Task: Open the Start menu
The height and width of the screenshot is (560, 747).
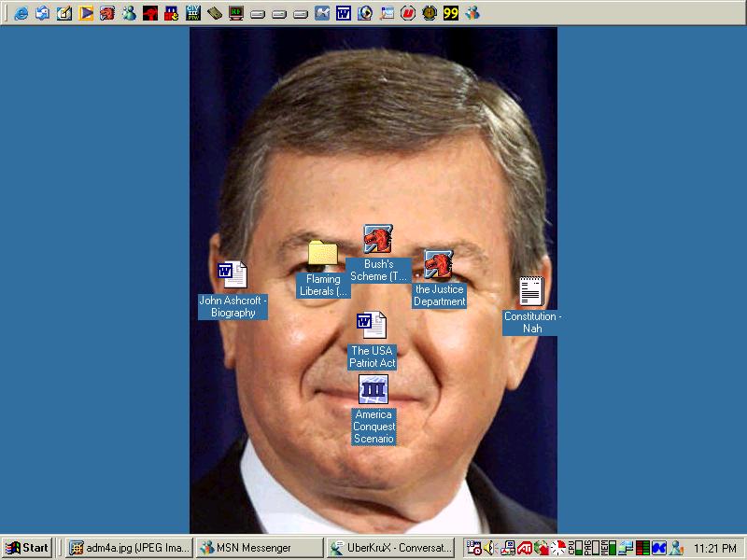Action: (27, 548)
